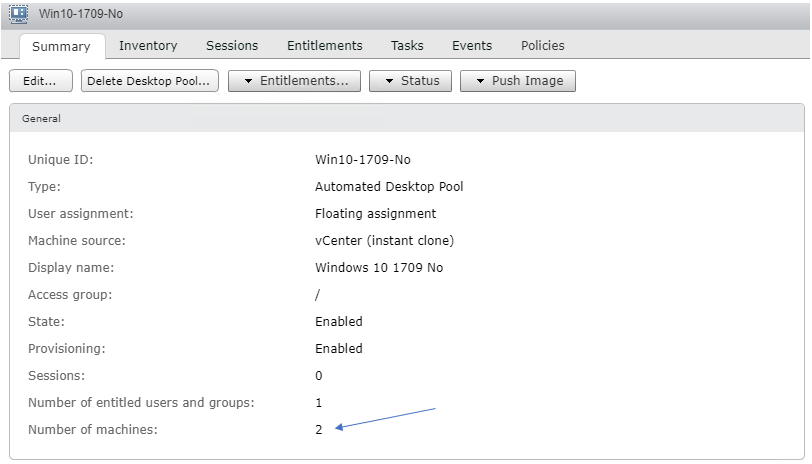The width and height of the screenshot is (812, 464).
Task: Click the Display name value Windows 10 1709 No
Action: tap(378, 268)
